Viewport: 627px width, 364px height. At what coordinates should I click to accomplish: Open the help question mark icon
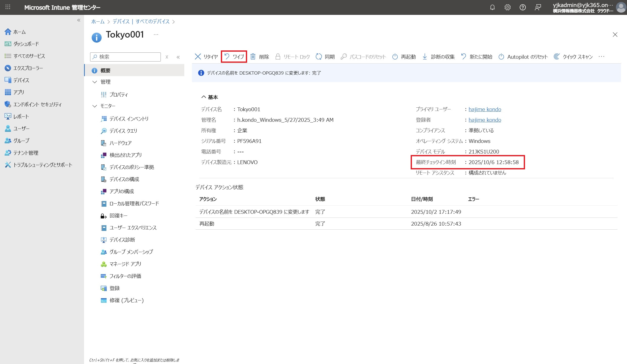point(522,7)
